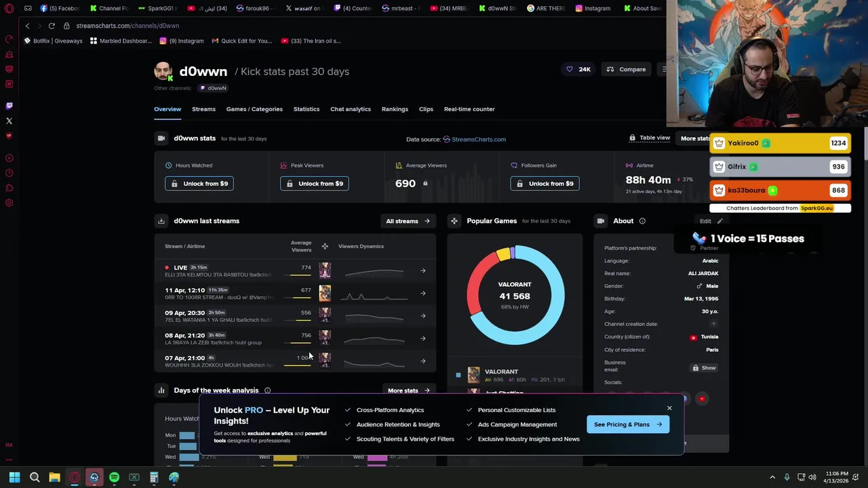Close the Unlock PRO banner
The width and height of the screenshot is (868, 488).
coord(669,408)
